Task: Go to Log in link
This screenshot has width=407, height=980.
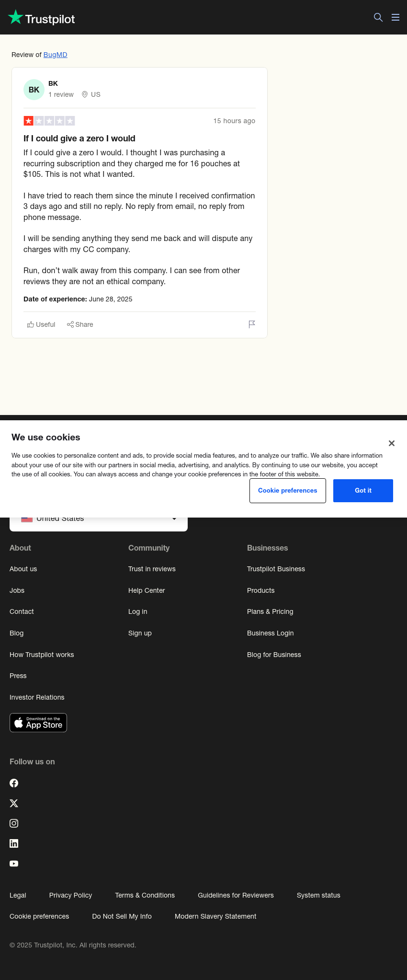Action: pos(138,611)
